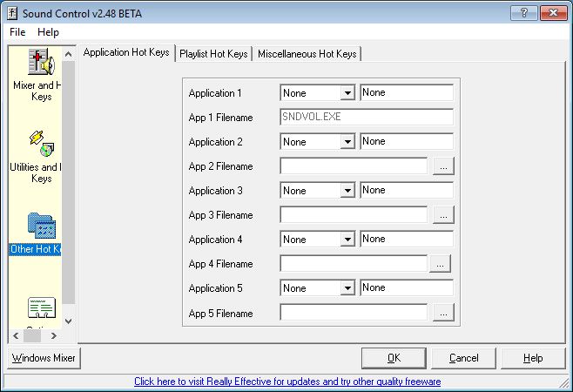Confirm settings with the OK button
This screenshot has width=573, height=392.
click(394, 358)
